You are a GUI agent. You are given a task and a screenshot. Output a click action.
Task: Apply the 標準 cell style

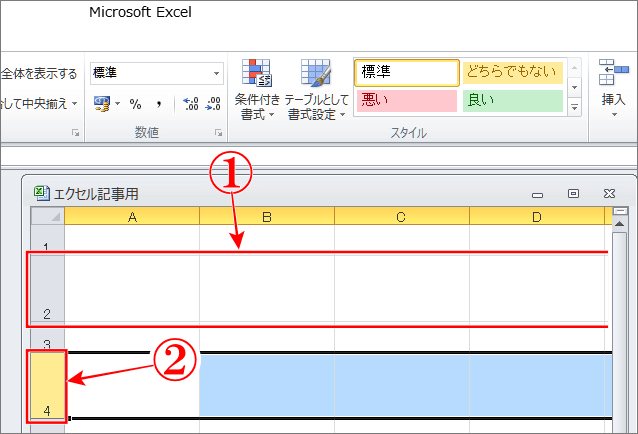[407, 73]
